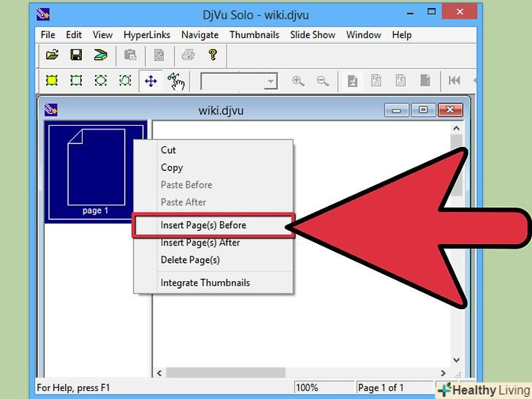Screen dimensions: 532x399
Task: Click the horizontal scrollbar right arrow
Action: point(443,373)
